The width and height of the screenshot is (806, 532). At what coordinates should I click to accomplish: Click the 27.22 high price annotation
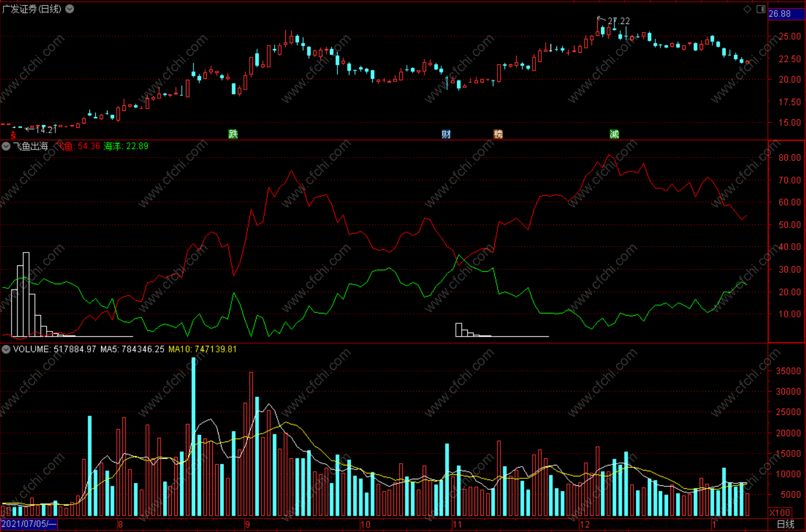pos(619,21)
